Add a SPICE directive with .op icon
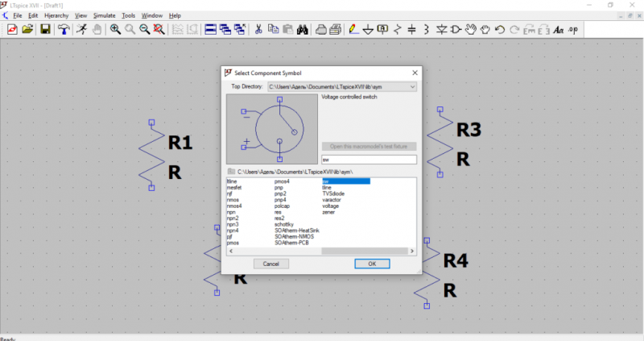 click(x=573, y=30)
